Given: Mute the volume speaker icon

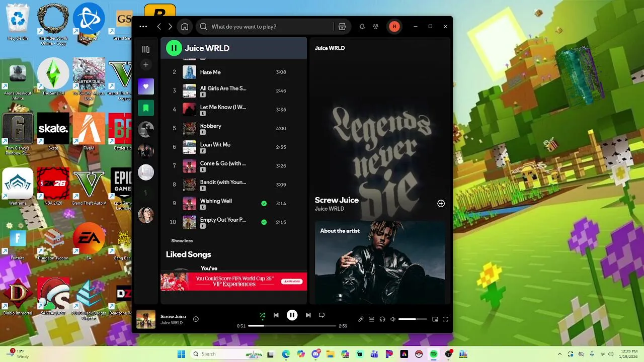Looking at the screenshot, I should point(393,319).
